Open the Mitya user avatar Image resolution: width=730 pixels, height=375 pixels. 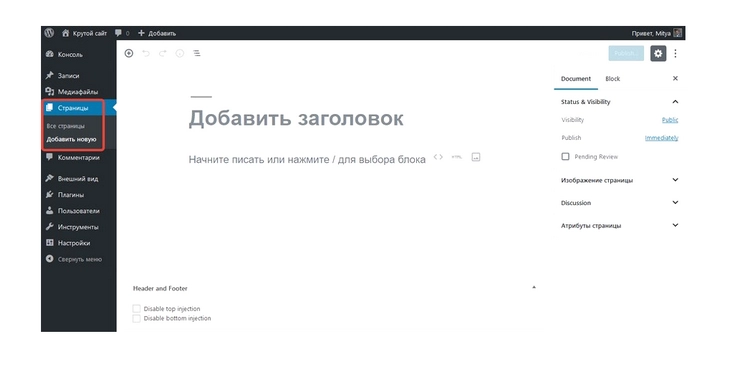(x=678, y=33)
